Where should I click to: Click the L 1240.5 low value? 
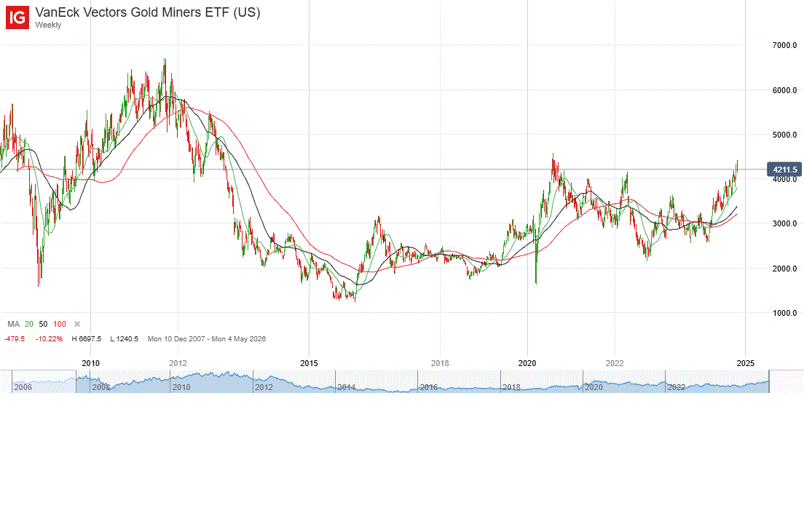click(x=124, y=339)
